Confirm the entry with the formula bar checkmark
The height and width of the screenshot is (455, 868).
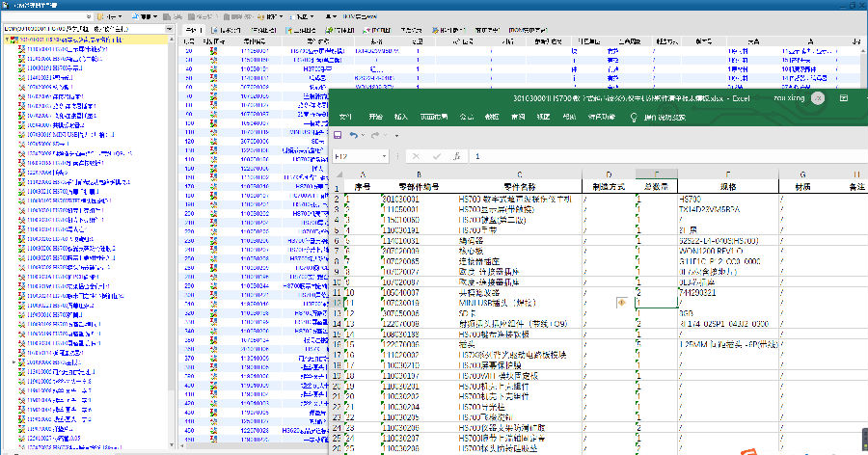click(436, 155)
